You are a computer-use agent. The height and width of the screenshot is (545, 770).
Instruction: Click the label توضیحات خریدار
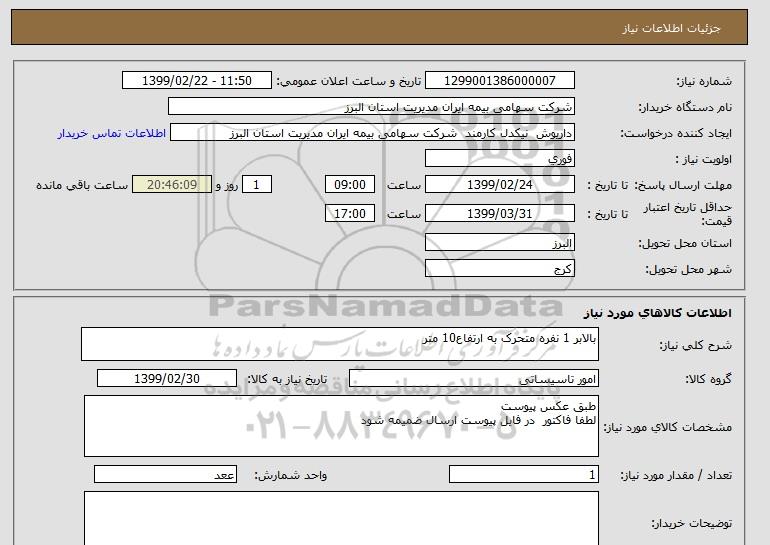pos(691,523)
